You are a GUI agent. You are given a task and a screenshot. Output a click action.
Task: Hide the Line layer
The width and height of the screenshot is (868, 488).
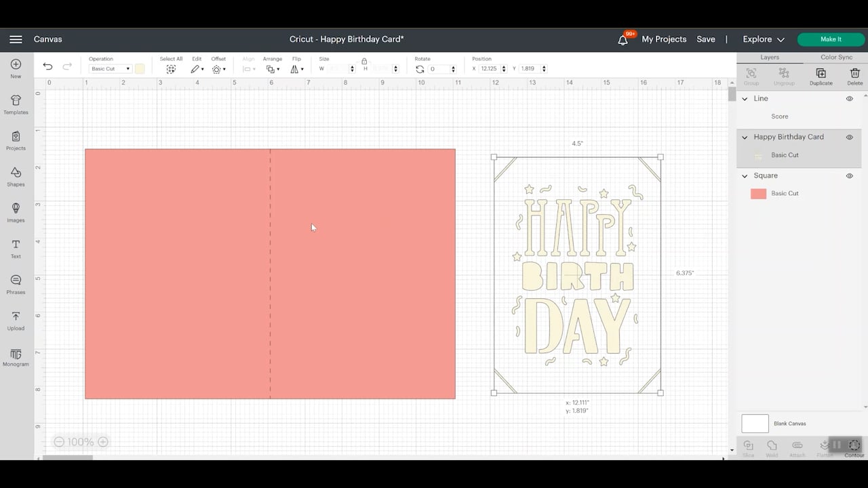[x=849, y=99]
